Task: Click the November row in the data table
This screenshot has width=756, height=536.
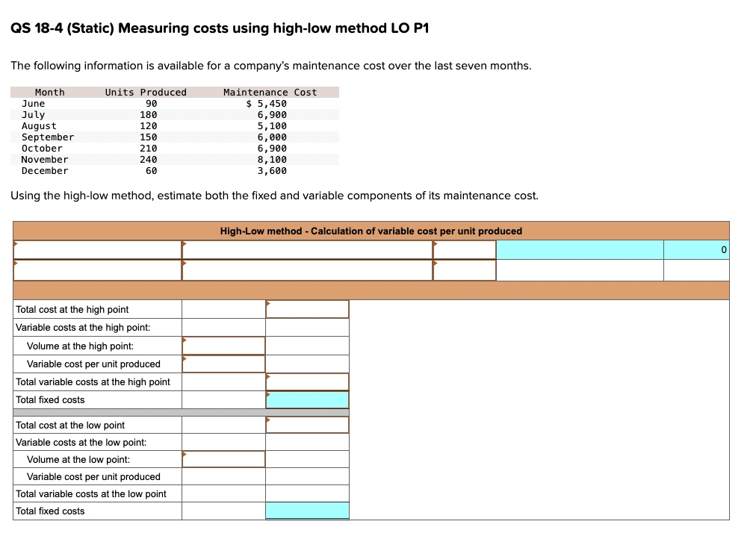Action: point(45,159)
